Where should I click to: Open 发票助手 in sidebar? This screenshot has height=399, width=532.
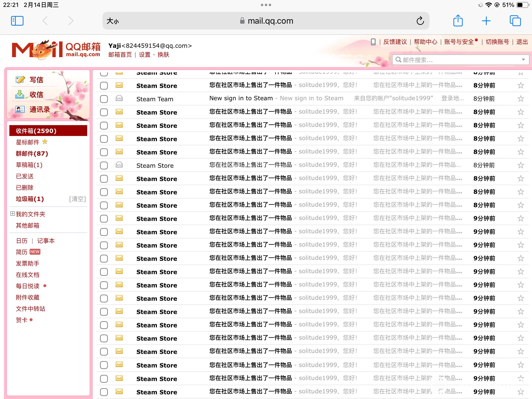[x=28, y=263]
